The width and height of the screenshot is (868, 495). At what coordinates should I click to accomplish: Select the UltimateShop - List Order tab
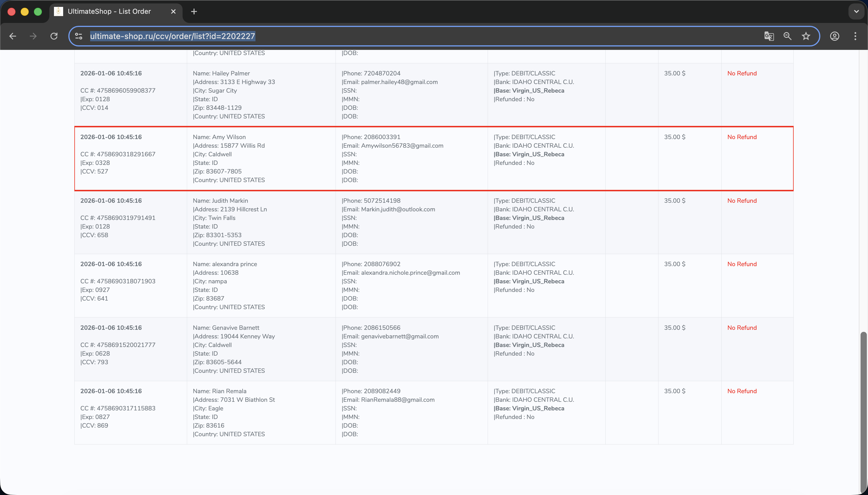click(x=109, y=11)
